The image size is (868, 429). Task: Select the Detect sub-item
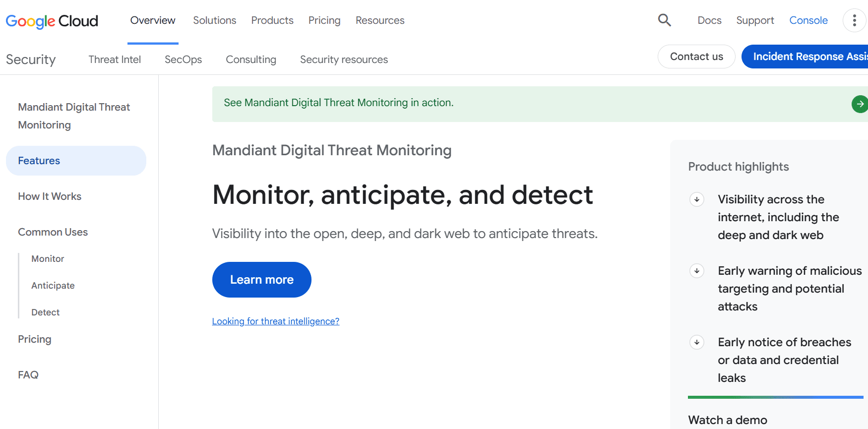coord(45,312)
